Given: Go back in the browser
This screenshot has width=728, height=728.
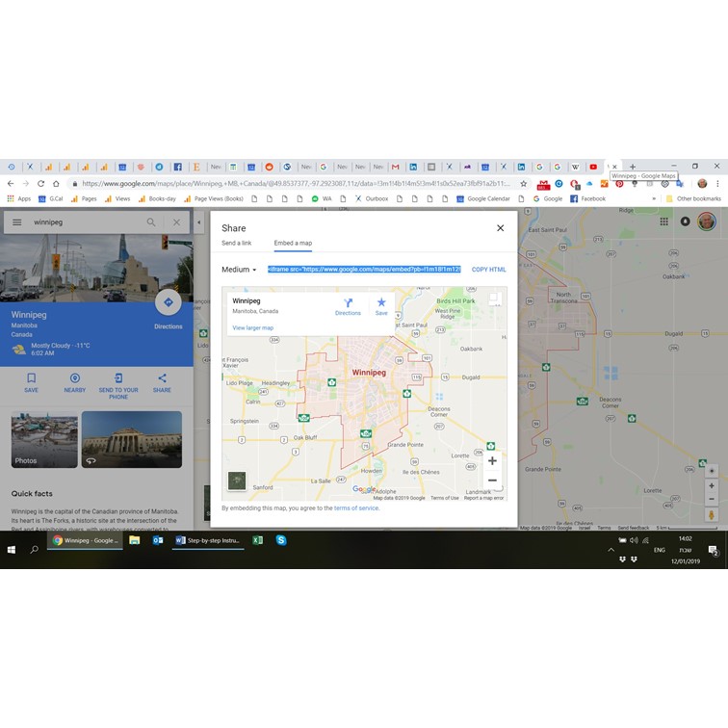Looking at the screenshot, I should pos(11,183).
